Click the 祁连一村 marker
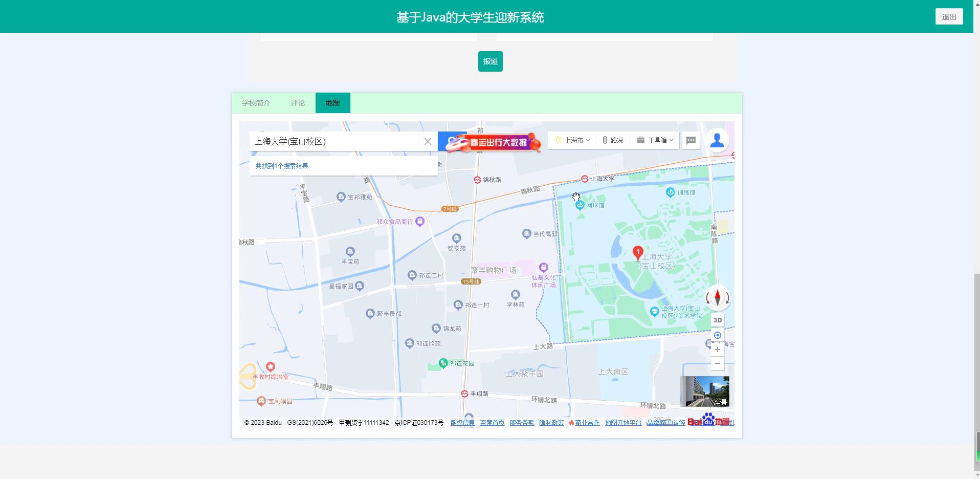 coord(458,305)
